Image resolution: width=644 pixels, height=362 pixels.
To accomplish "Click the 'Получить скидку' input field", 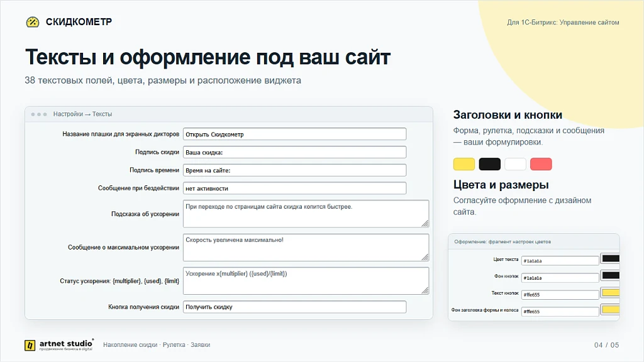I will click(x=294, y=307).
